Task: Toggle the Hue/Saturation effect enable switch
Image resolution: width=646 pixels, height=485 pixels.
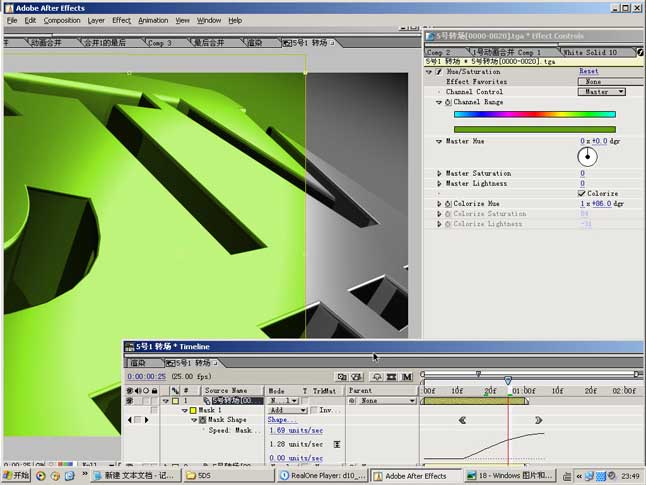Action: coord(439,72)
